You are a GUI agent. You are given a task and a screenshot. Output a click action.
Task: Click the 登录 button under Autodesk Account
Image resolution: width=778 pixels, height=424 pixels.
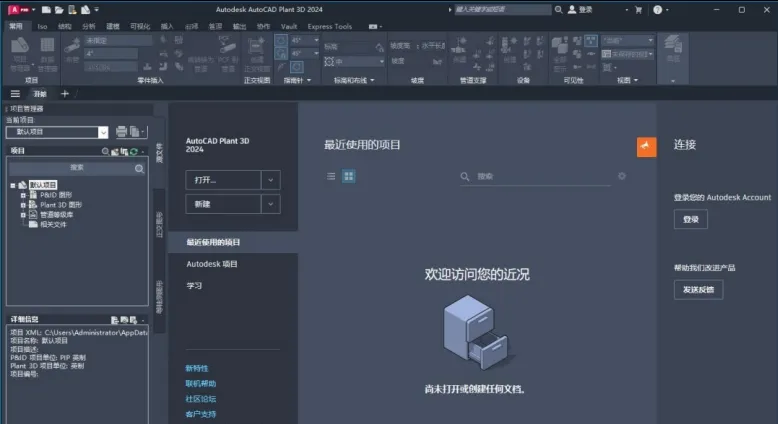point(691,219)
